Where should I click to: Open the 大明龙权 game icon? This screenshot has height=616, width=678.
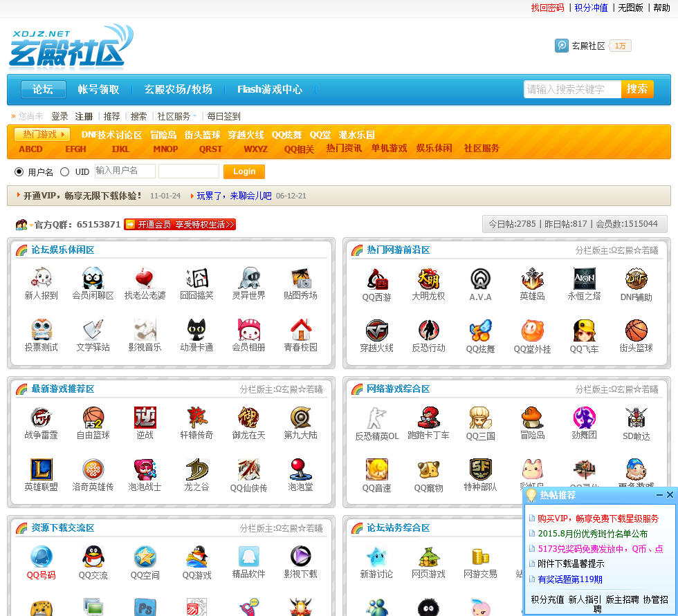pos(428,279)
